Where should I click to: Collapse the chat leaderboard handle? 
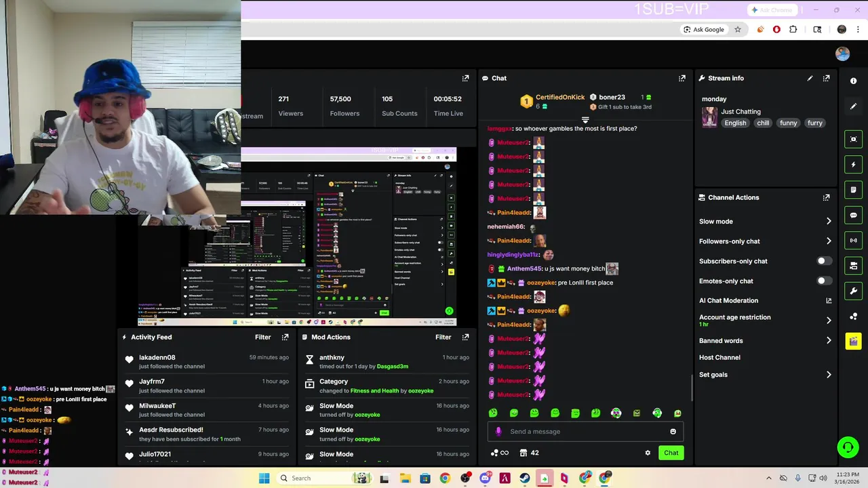pos(585,120)
